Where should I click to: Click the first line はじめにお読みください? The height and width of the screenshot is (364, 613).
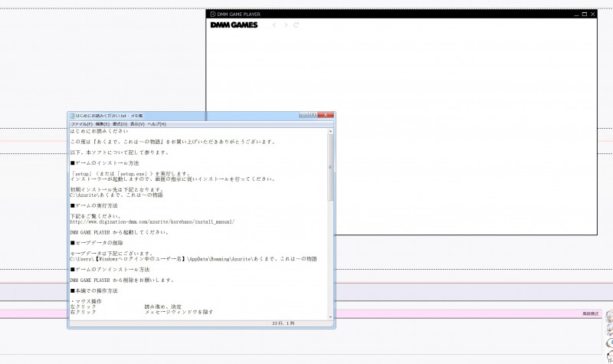click(99, 131)
